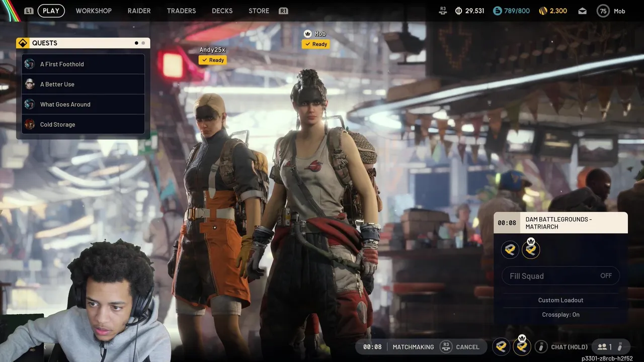This screenshot has height=362, width=644.
Task: Click the A Better Use quest giver portrait
Action: 30,84
